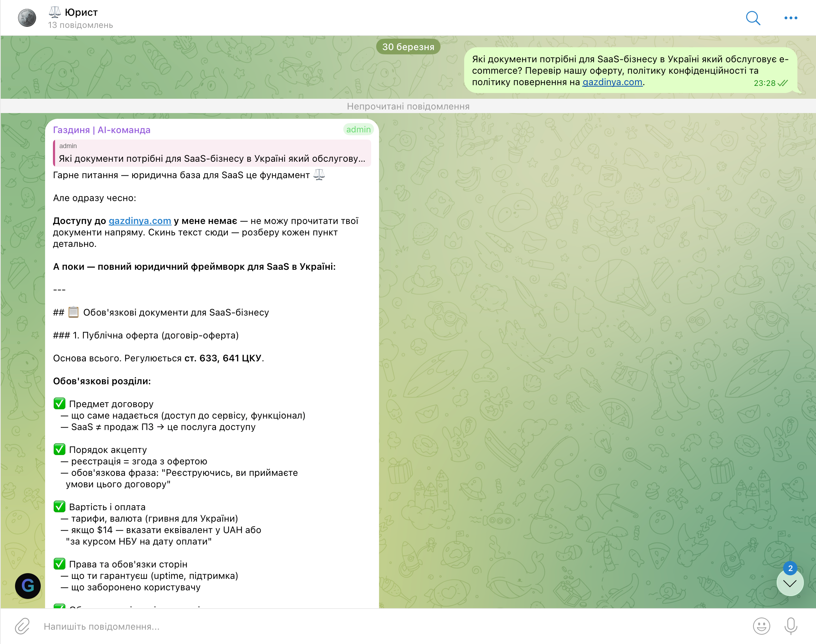816x644 pixels.
Task: Click the double-check read status icon
Action: pyautogui.click(x=783, y=83)
